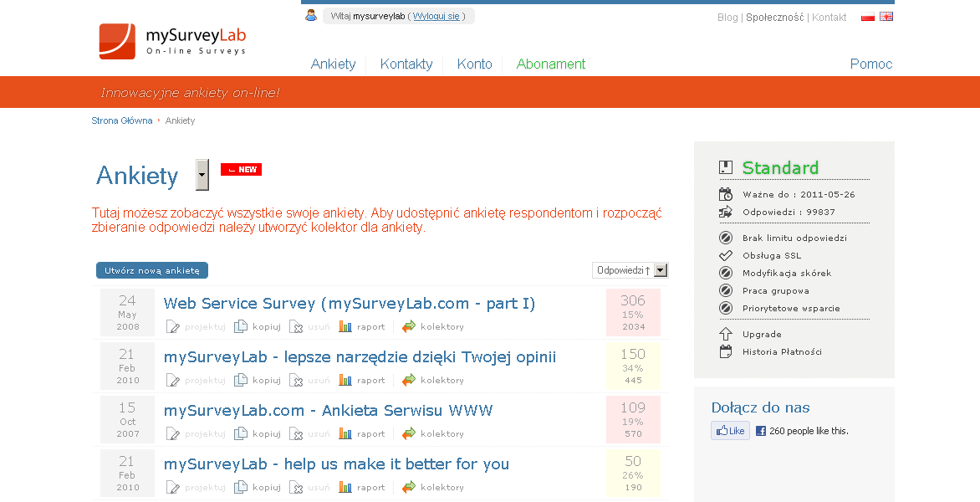Switch language with the Polish flag
Image resolution: width=980 pixels, height=502 pixels.
[x=867, y=17]
